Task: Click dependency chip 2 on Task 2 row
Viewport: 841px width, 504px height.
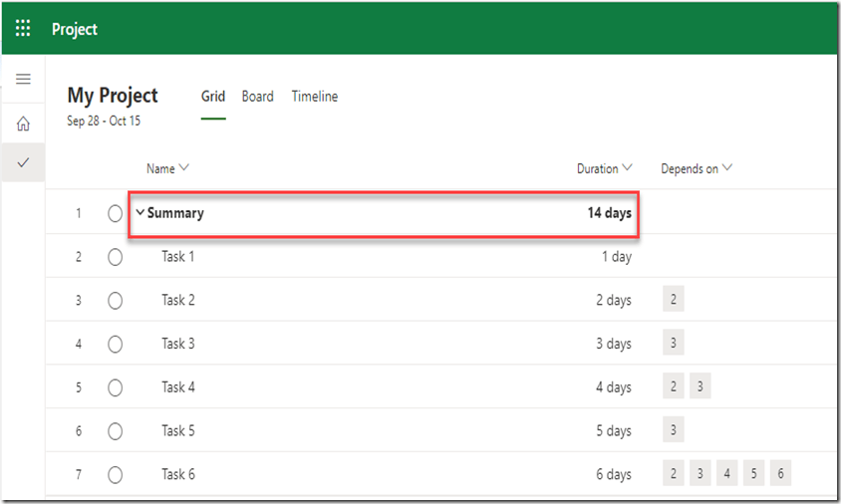Action: coord(673,300)
